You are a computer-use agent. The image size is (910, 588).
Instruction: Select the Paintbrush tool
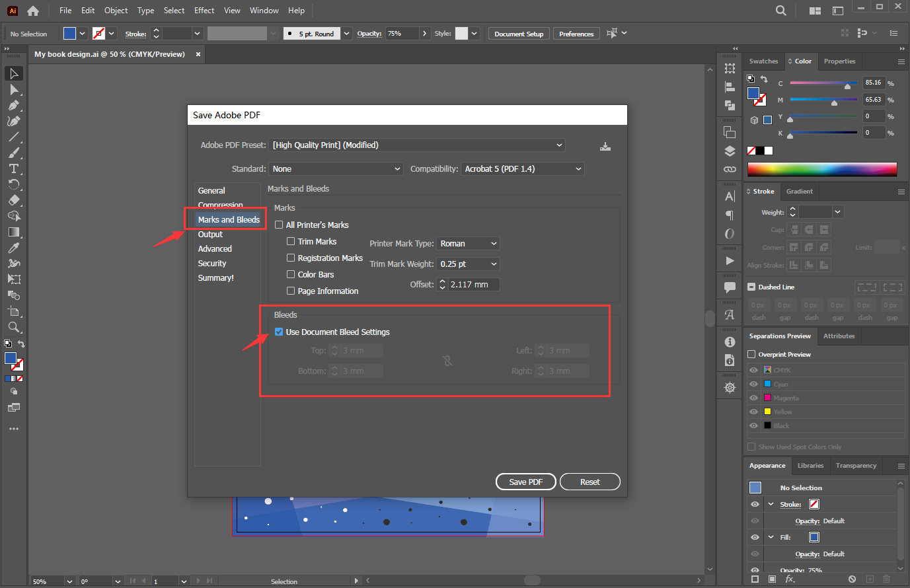coord(14,153)
